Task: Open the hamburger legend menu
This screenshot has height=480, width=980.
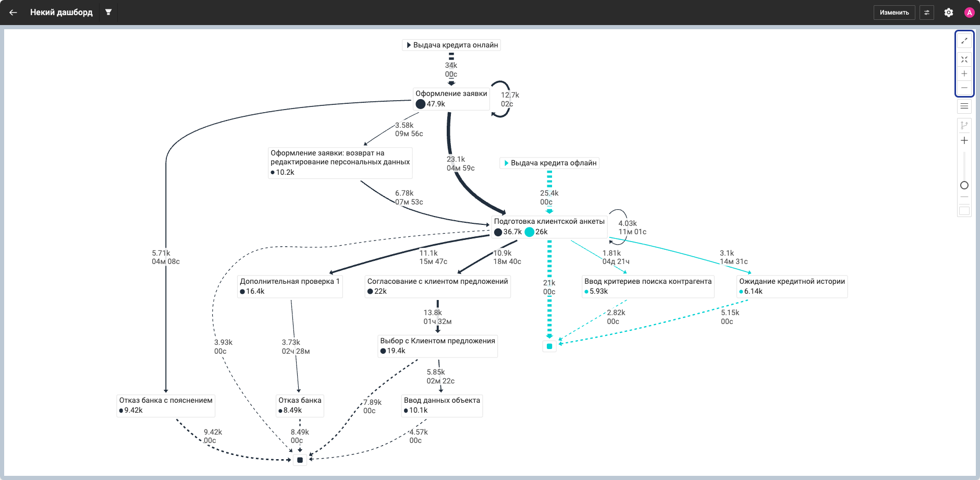Action: pyautogui.click(x=964, y=106)
